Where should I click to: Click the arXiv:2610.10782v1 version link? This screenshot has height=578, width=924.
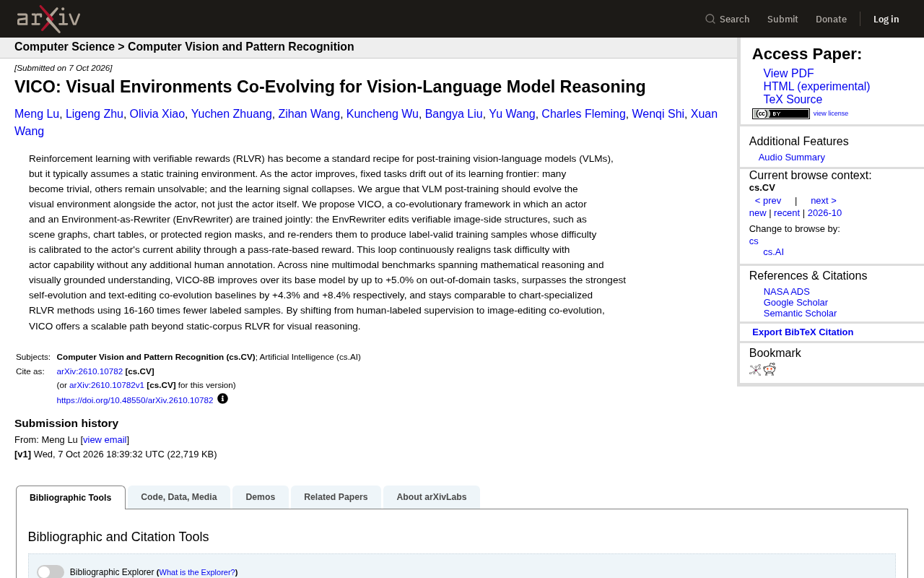107,385
